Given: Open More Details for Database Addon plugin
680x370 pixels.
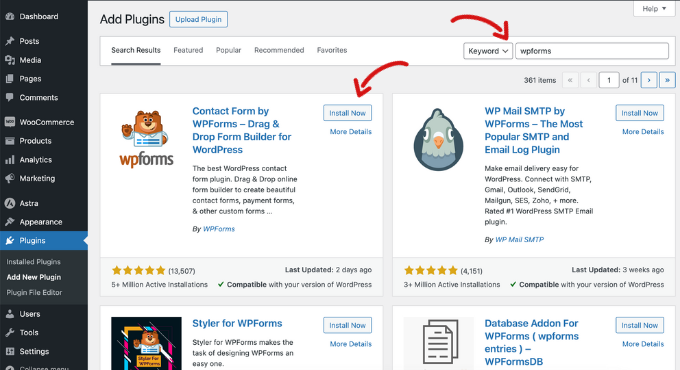Looking at the screenshot, I should click(x=643, y=344).
